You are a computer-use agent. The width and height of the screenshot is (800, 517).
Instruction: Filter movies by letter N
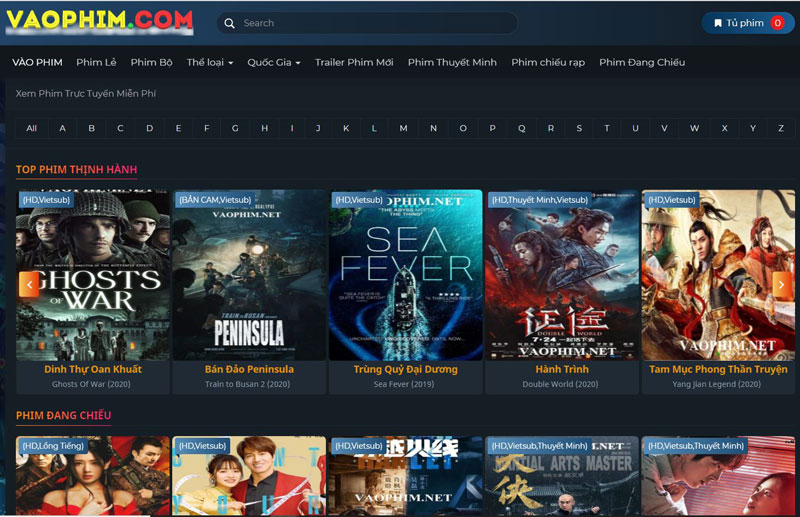coord(433,128)
